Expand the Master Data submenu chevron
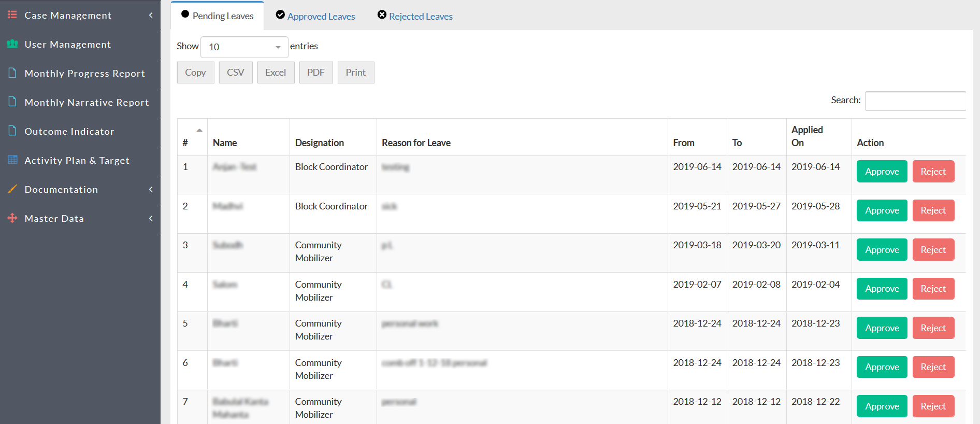 pyautogui.click(x=151, y=218)
